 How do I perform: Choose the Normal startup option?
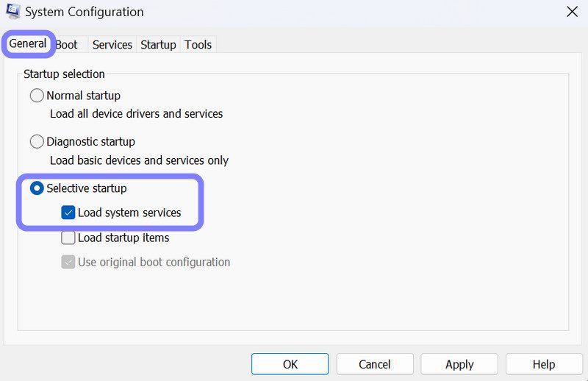[x=37, y=96]
